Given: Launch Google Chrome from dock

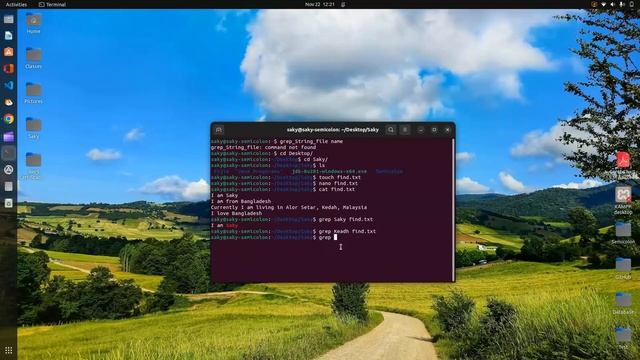Looking at the screenshot, I should (9, 119).
